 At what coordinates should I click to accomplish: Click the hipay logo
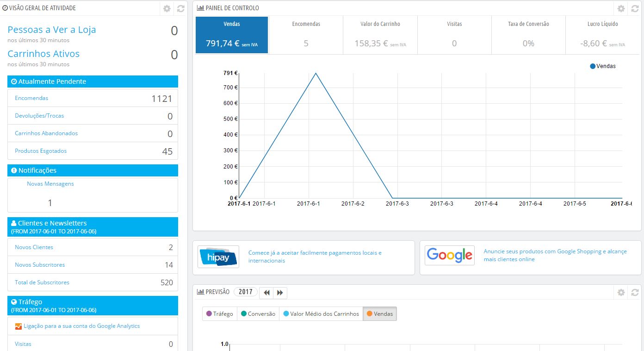point(218,257)
